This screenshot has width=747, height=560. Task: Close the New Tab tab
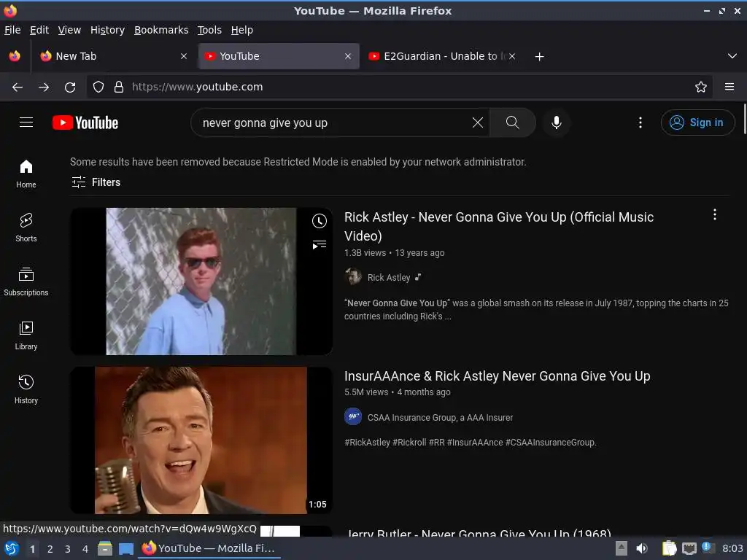(184, 56)
